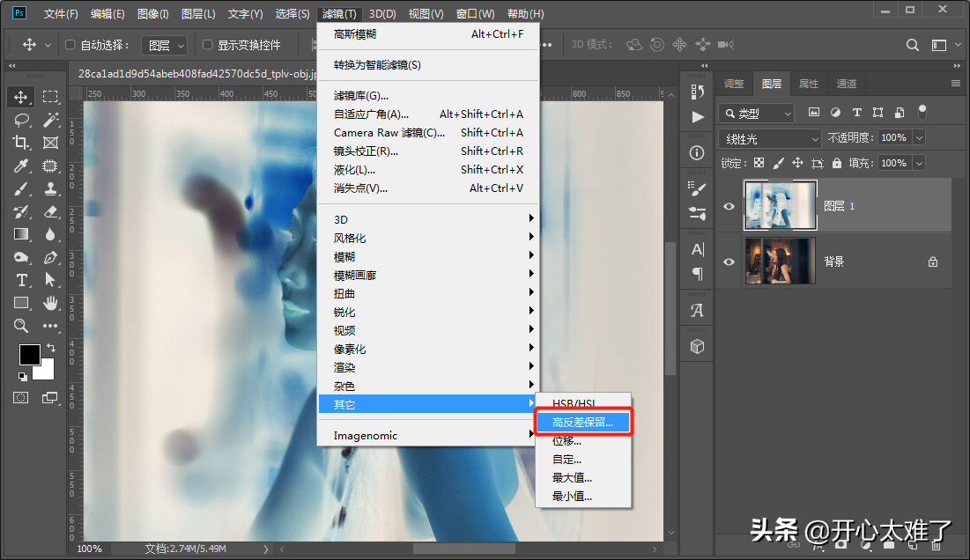Open the 类型 layer filter dropdown
This screenshot has width=970, height=560.
(x=757, y=114)
